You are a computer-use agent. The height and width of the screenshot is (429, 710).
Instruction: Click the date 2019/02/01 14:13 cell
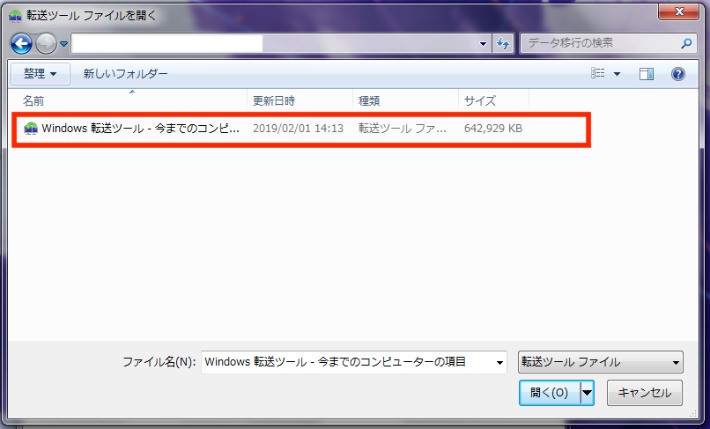[298, 129]
